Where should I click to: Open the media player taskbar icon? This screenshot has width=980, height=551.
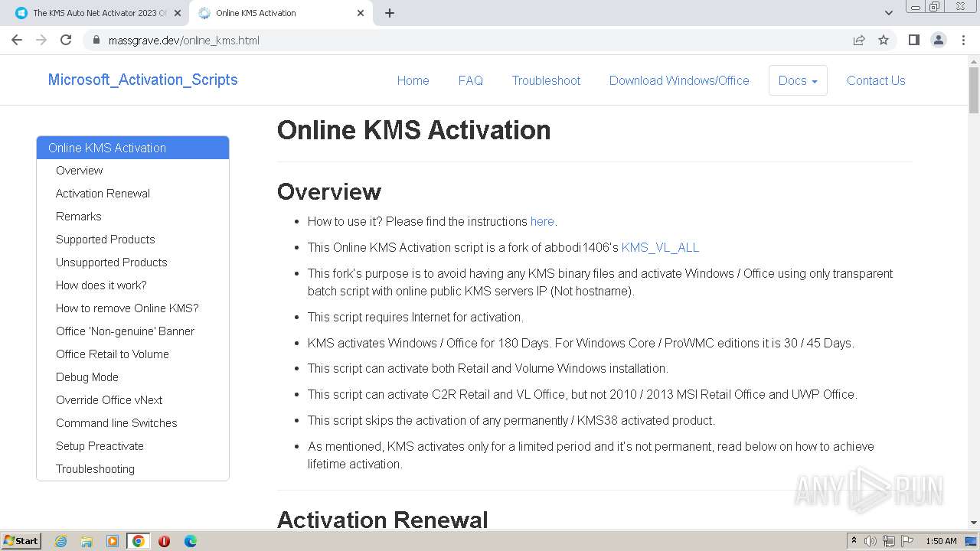click(x=113, y=541)
